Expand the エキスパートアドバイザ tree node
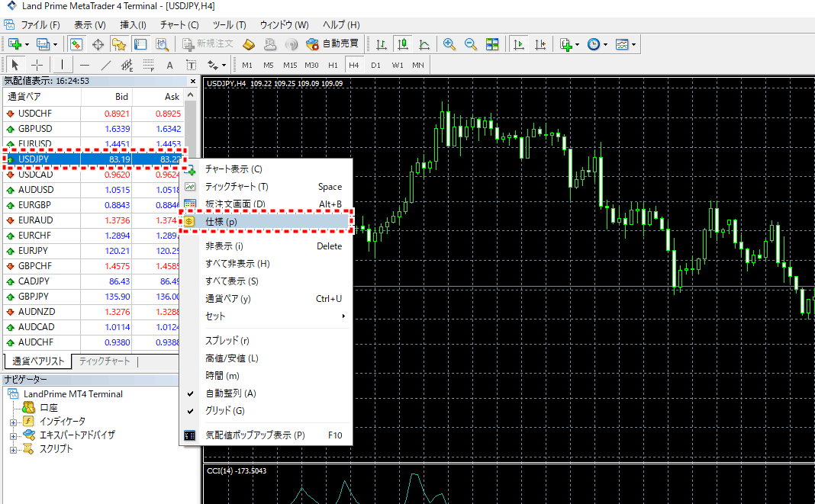 point(13,436)
